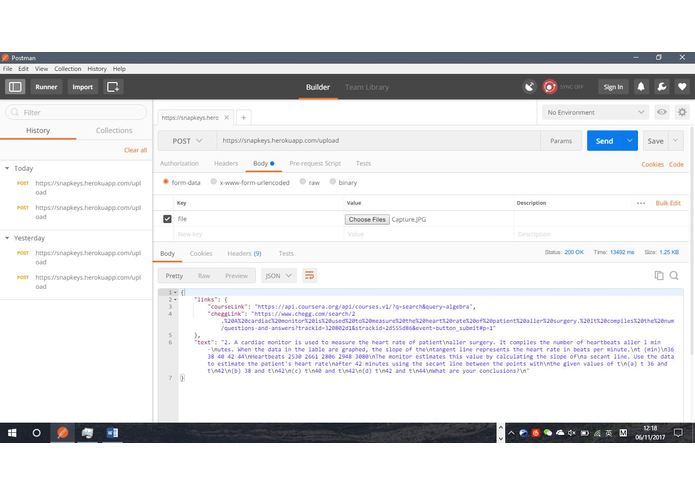Open the Pre-request Script tab
Viewport: 695px width, 494px height.
tap(315, 163)
